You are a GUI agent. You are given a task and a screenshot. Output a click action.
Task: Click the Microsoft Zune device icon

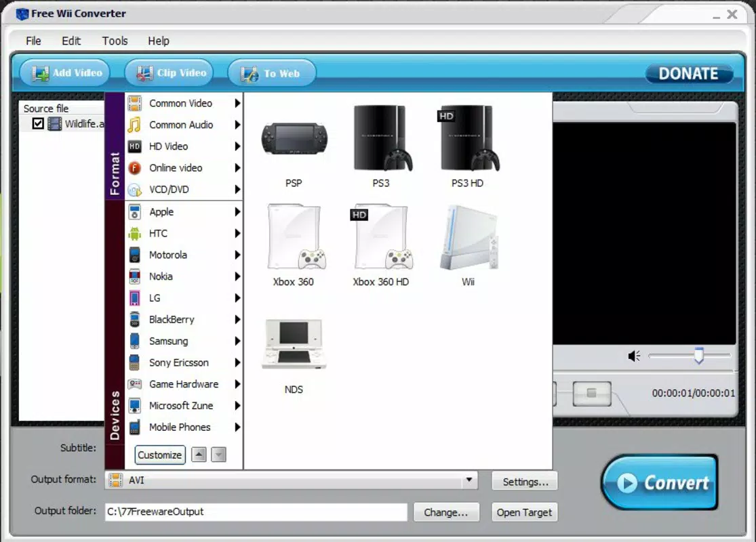pyautogui.click(x=134, y=406)
